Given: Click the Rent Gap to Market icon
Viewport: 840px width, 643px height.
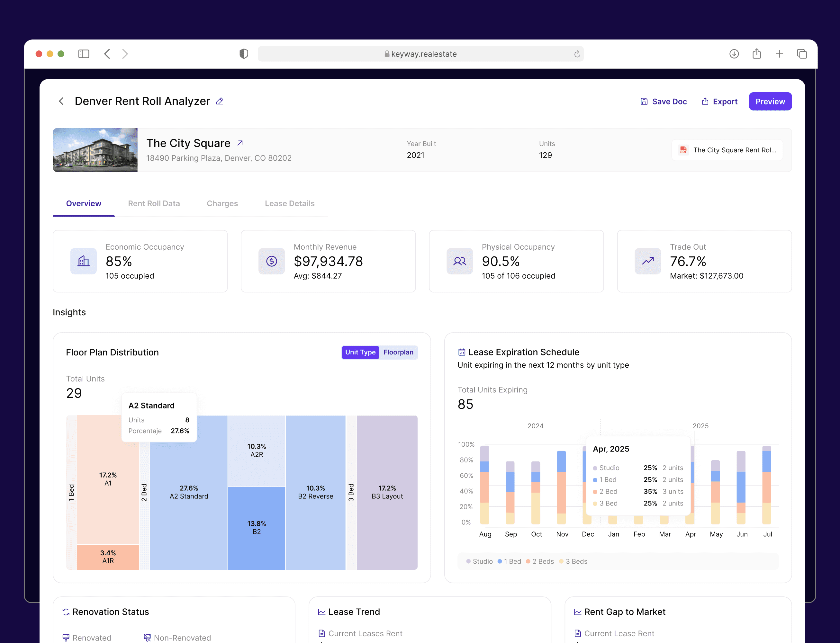Looking at the screenshot, I should point(577,612).
